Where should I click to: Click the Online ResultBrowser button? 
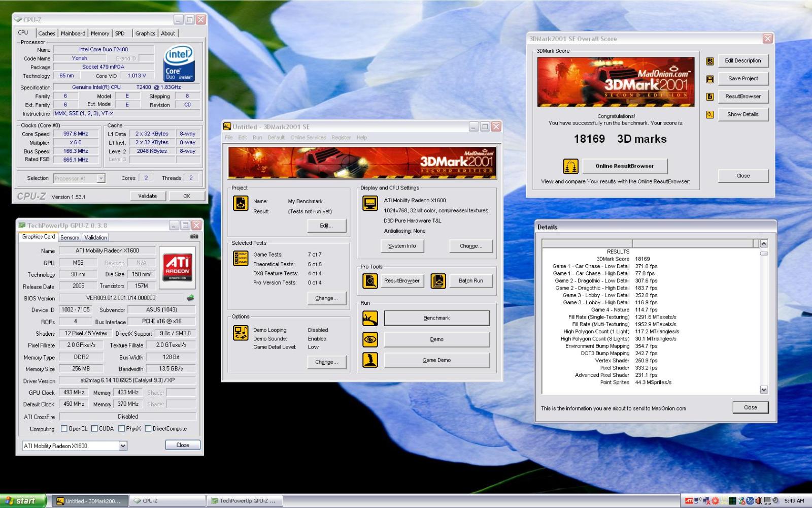coord(625,166)
